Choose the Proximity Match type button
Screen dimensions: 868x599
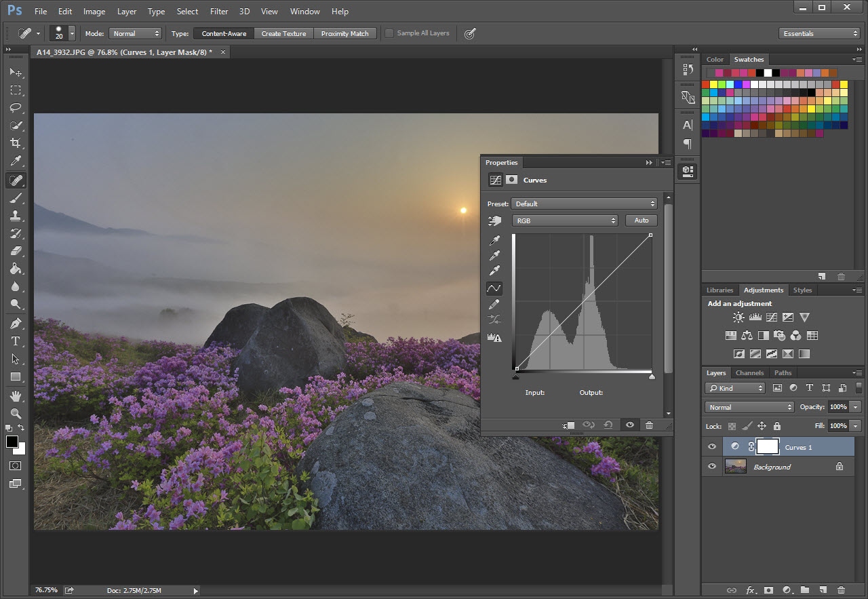tap(344, 33)
